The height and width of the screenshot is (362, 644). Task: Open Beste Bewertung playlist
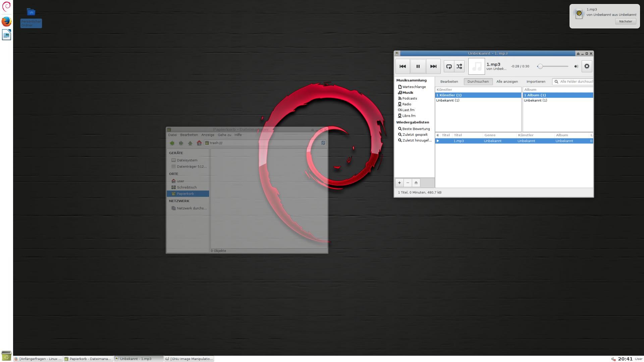coord(415,129)
